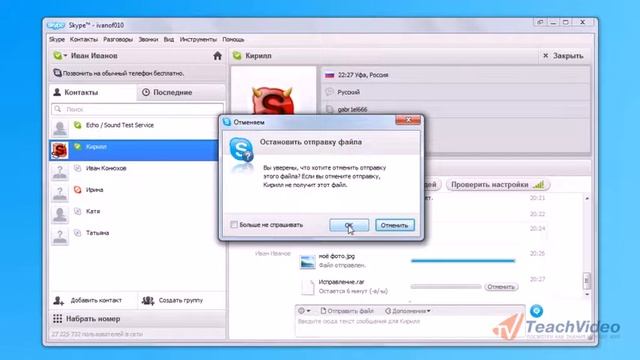Select the Иван Конюхов contact
This screenshot has height=360, width=640.
pyautogui.click(x=137, y=171)
